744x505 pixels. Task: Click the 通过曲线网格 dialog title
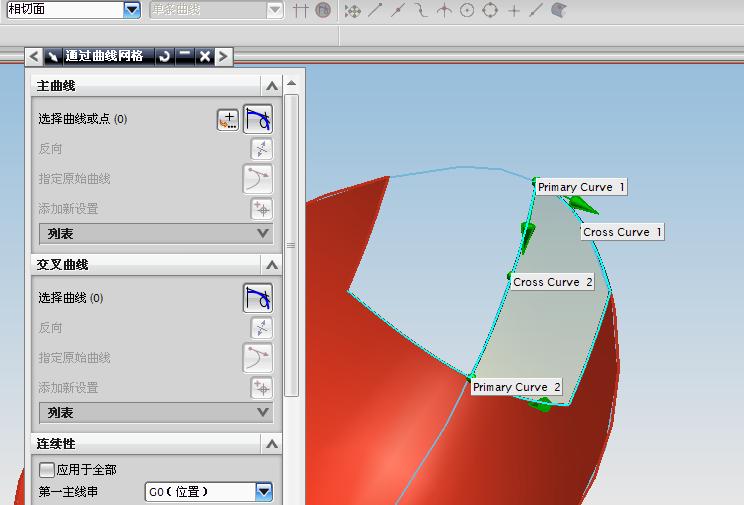(x=104, y=56)
